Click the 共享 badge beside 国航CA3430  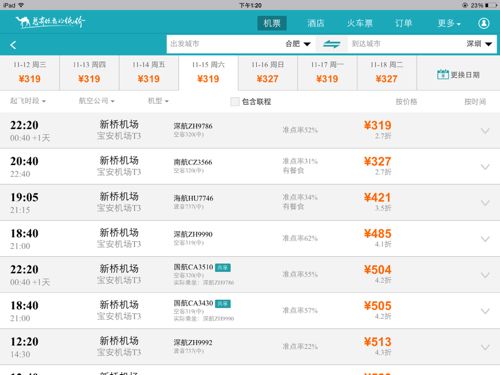[x=223, y=304]
